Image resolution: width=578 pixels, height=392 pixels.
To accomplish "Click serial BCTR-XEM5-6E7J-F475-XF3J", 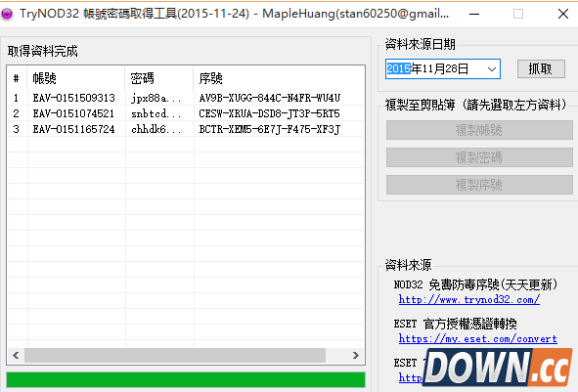I will click(x=270, y=129).
